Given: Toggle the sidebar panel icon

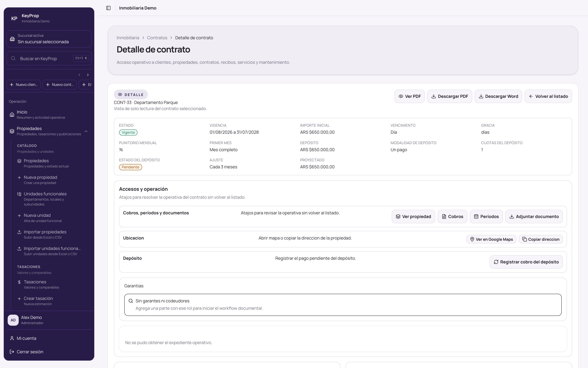Looking at the screenshot, I should pos(108,8).
